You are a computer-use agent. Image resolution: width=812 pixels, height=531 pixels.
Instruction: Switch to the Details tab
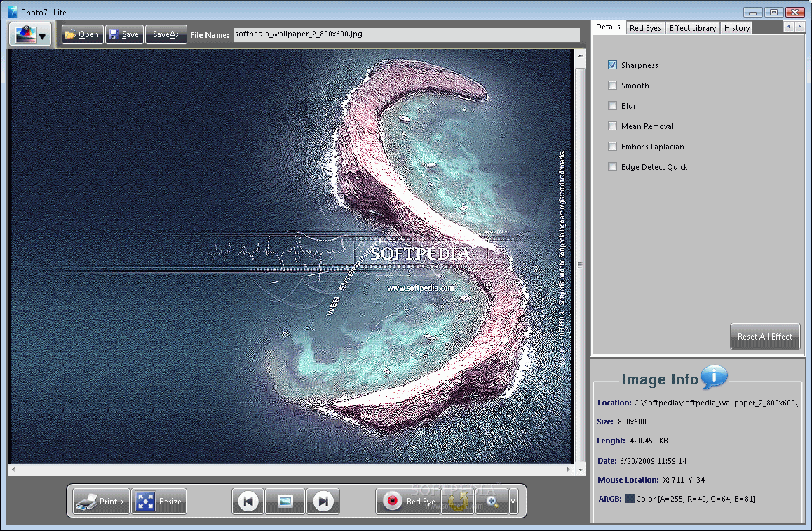(608, 27)
